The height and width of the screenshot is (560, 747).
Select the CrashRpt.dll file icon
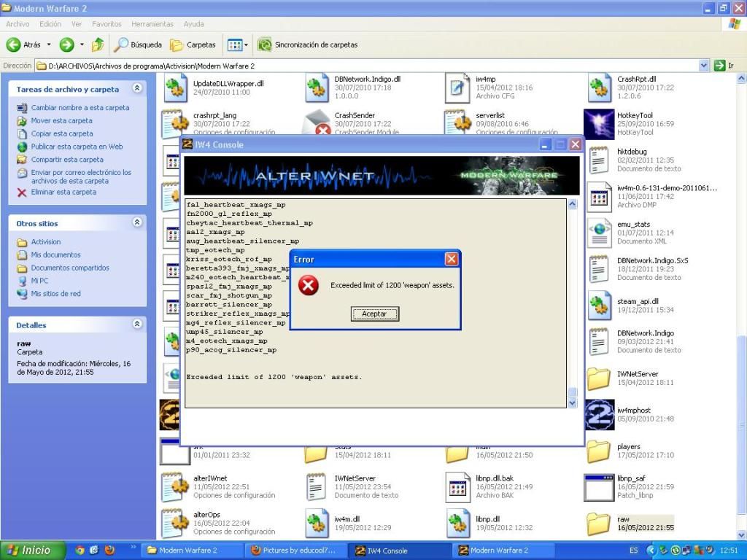coord(600,88)
